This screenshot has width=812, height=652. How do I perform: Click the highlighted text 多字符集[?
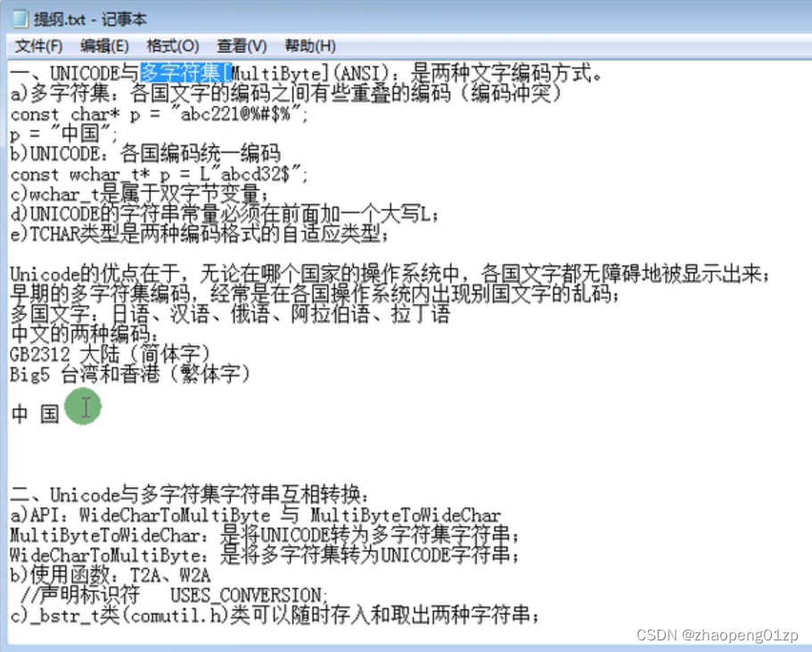185,73
